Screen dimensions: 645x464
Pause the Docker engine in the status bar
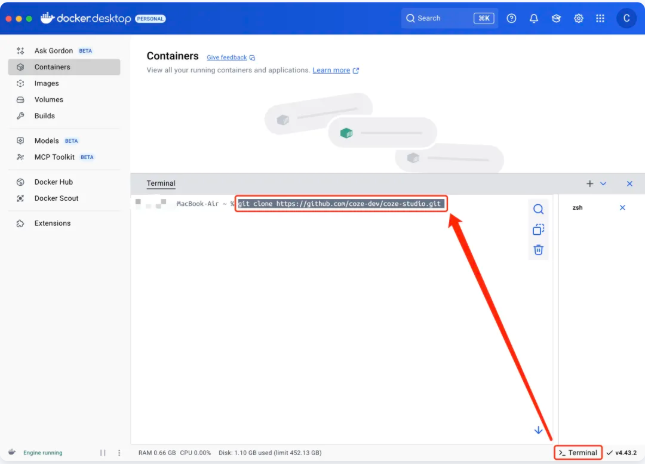coord(102,453)
